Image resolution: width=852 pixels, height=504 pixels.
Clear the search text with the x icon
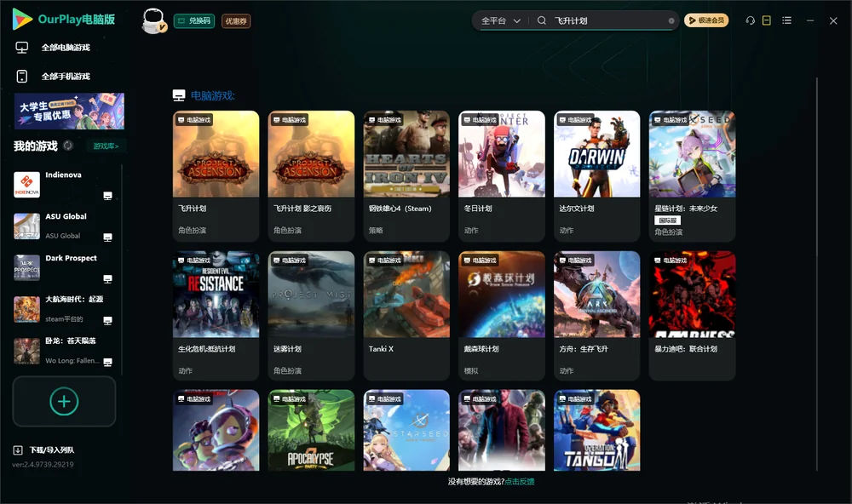pyautogui.click(x=671, y=21)
